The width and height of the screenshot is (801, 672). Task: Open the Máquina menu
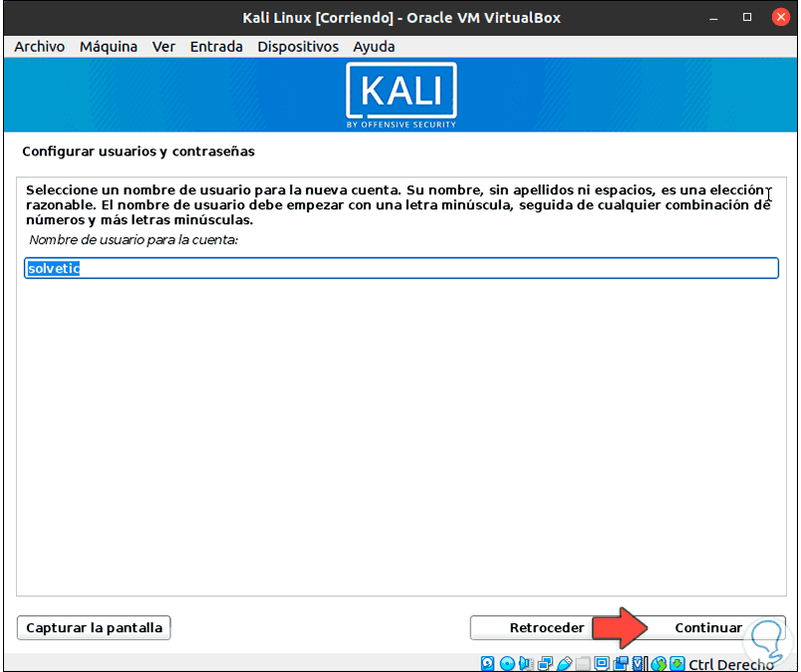109,47
